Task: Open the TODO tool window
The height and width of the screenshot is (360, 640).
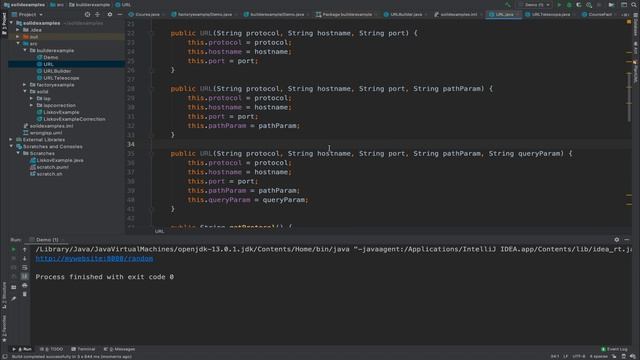Action: point(52,349)
